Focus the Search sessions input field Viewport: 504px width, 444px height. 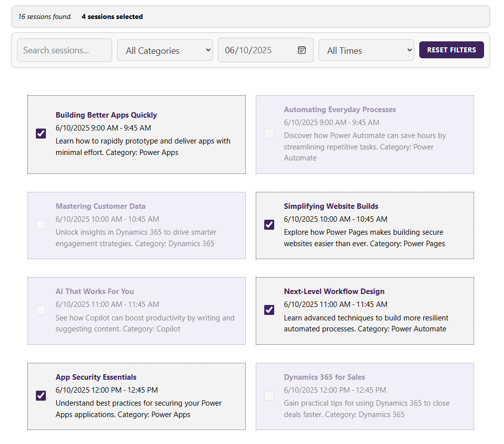tap(64, 50)
